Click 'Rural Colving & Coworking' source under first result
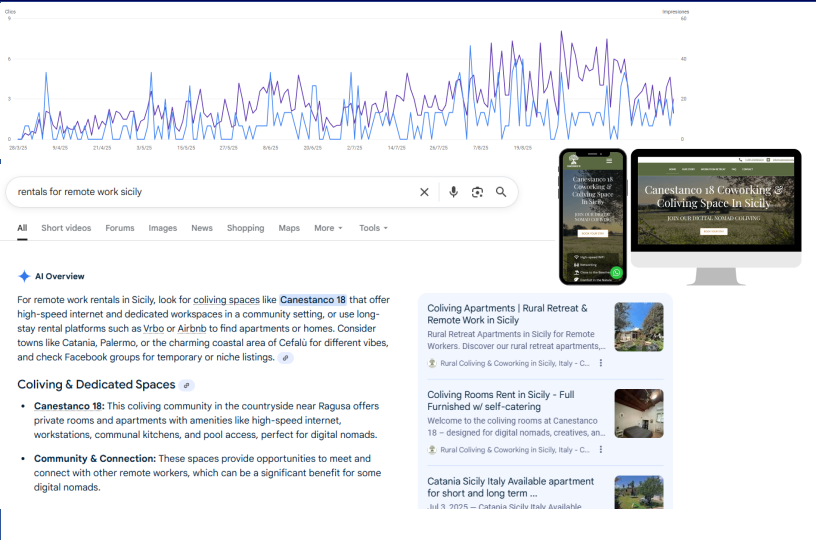 click(515, 363)
